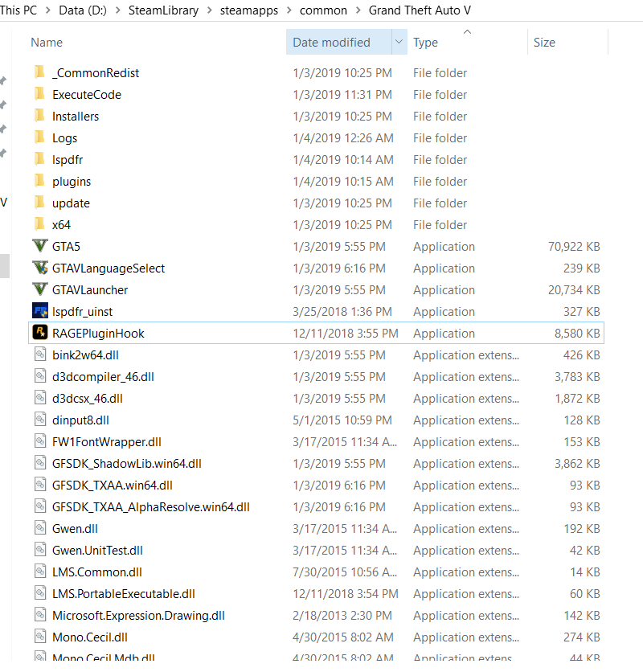Click the 5/1/2015 10:59 PM date cell

(x=342, y=420)
